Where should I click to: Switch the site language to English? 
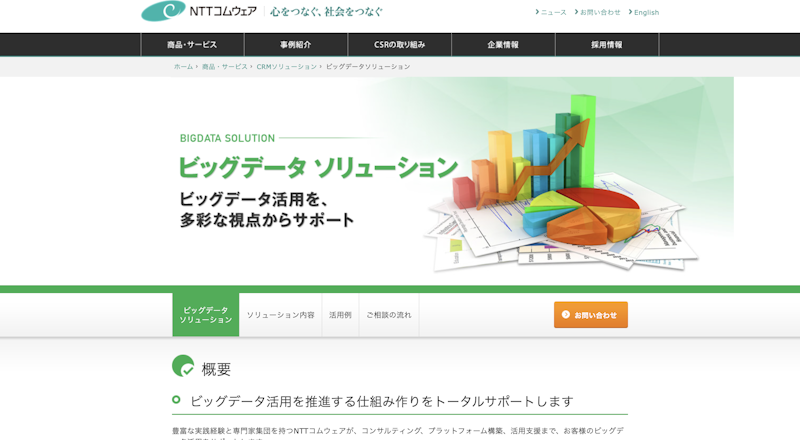[646, 13]
